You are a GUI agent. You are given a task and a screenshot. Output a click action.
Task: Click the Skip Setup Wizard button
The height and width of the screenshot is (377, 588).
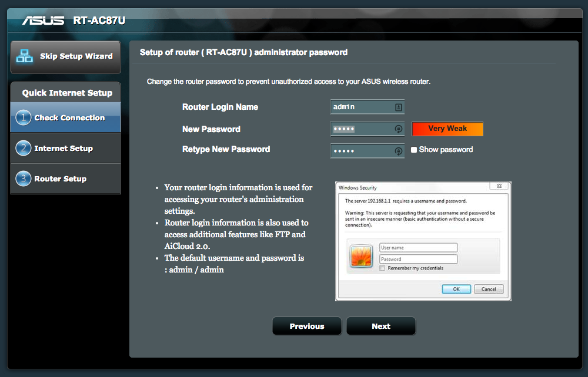click(66, 57)
